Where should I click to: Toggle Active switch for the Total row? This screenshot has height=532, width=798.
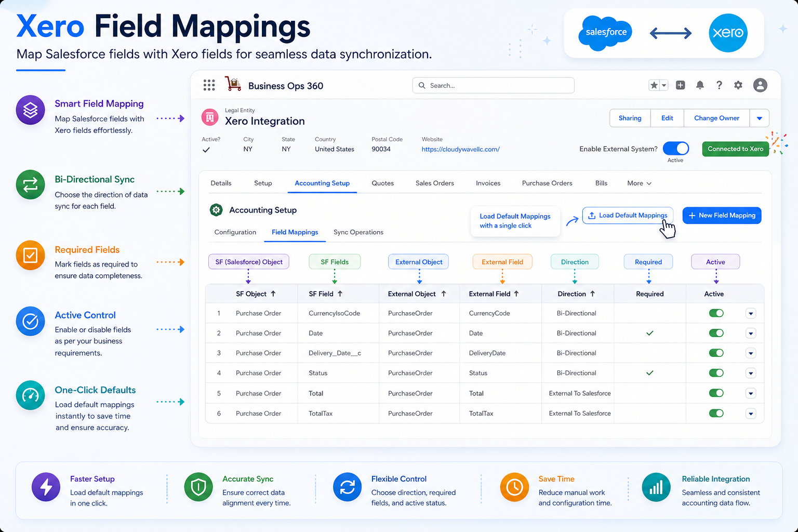coord(716,393)
